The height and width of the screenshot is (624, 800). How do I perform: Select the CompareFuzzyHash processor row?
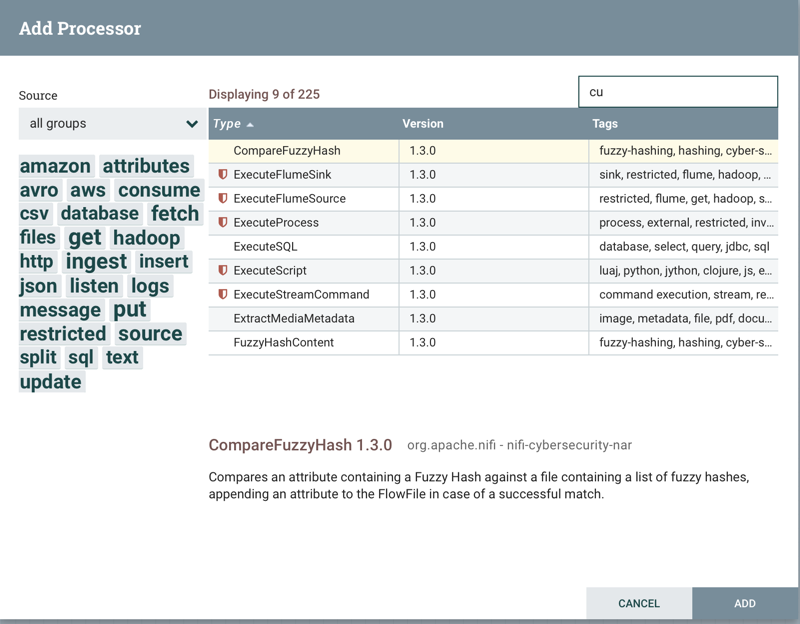286,151
